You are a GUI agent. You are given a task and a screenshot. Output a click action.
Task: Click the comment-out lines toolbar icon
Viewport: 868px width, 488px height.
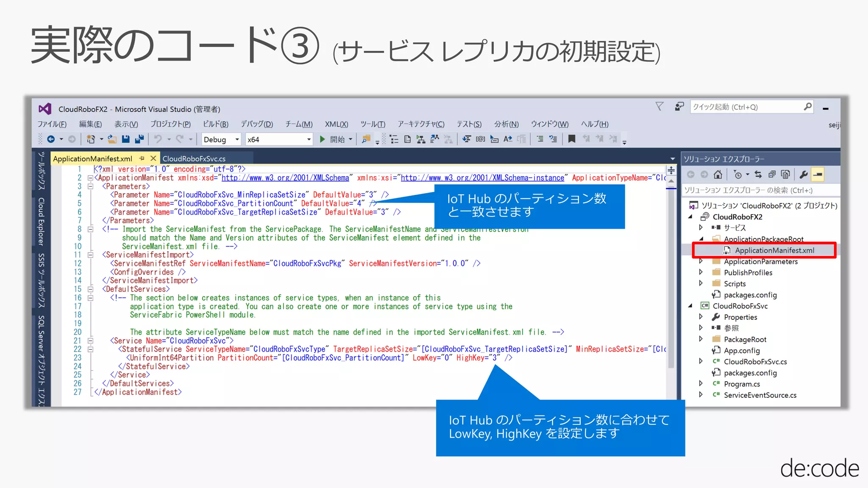click(540, 139)
